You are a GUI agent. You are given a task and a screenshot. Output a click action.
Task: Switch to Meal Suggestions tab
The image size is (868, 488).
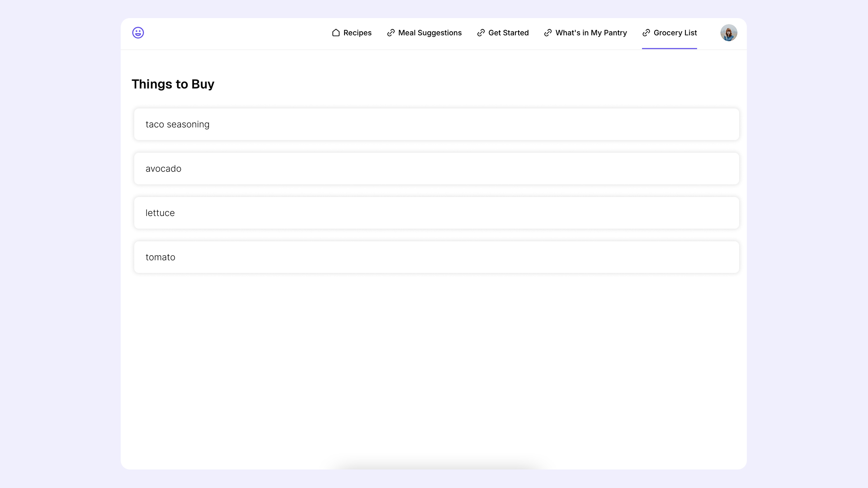[429, 33]
